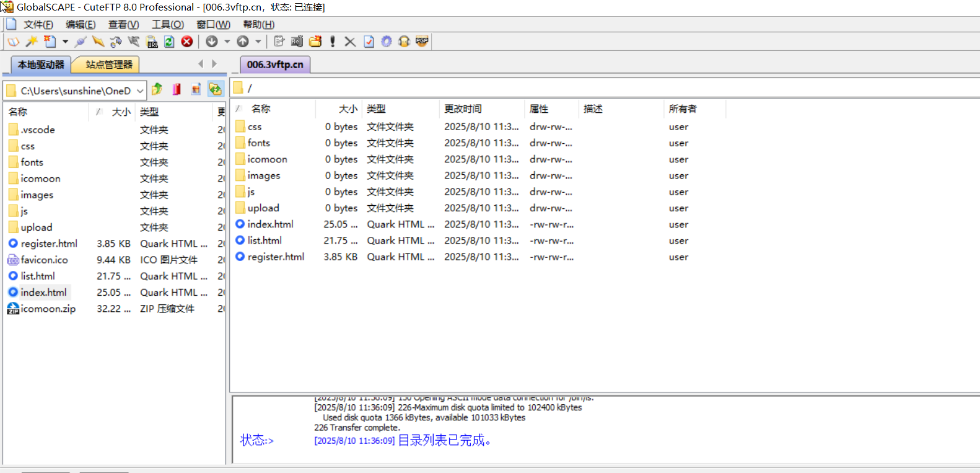The width and height of the screenshot is (980, 473).
Task: Click the local Up One Folder icon
Action: coord(157,89)
